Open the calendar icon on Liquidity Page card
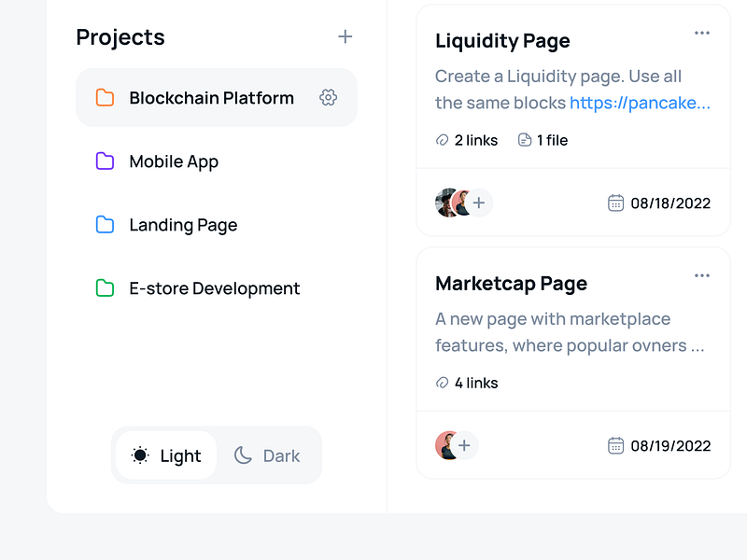The image size is (747, 560). pyautogui.click(x=614, y=203)
